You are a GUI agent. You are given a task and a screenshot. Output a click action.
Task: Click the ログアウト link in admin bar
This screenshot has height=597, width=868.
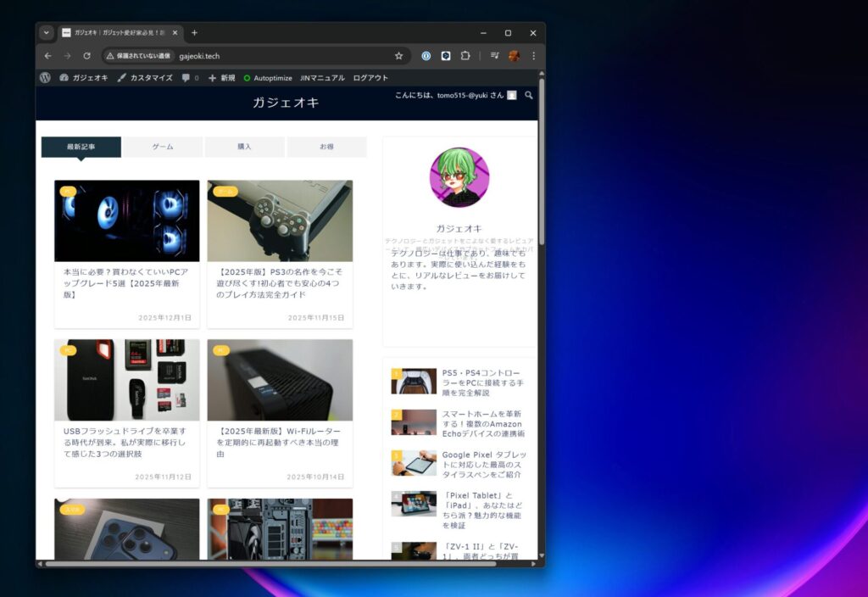click(370, 77)
